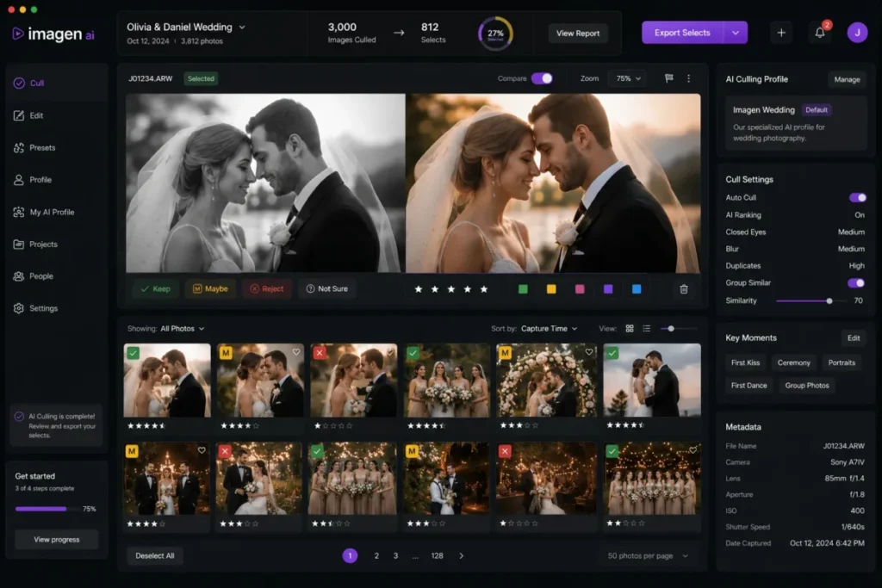Open the Profile section
This screenshot has height=588, width=882.
(40, 180)
